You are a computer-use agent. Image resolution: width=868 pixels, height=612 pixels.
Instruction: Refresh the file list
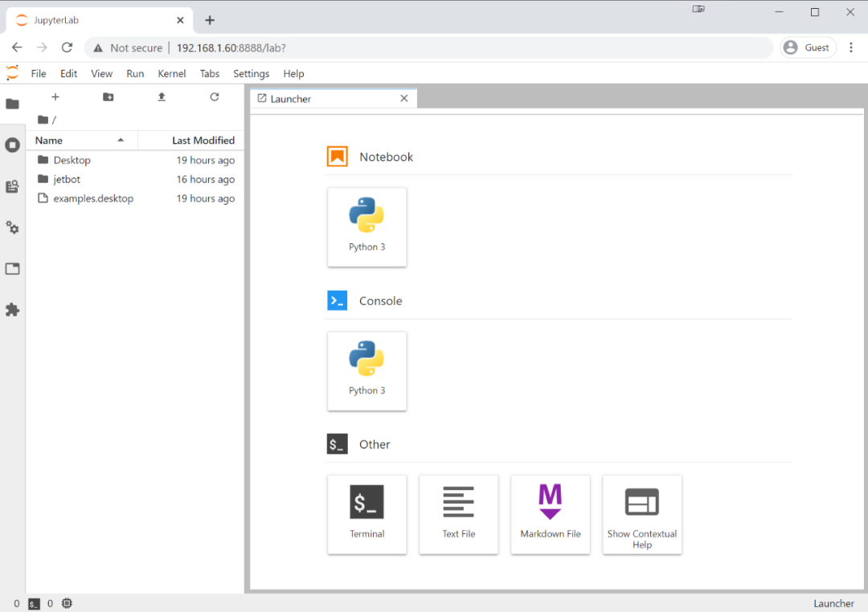pos(215,97)
